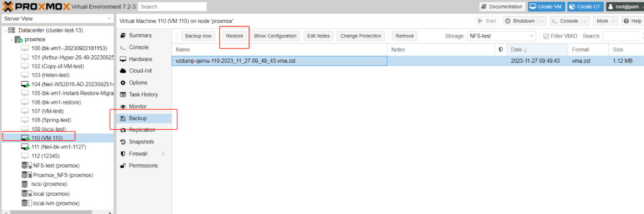The height and width of the screenshot is (214, 644).
Task: Open the Task History tab
Action: point(144,95)
